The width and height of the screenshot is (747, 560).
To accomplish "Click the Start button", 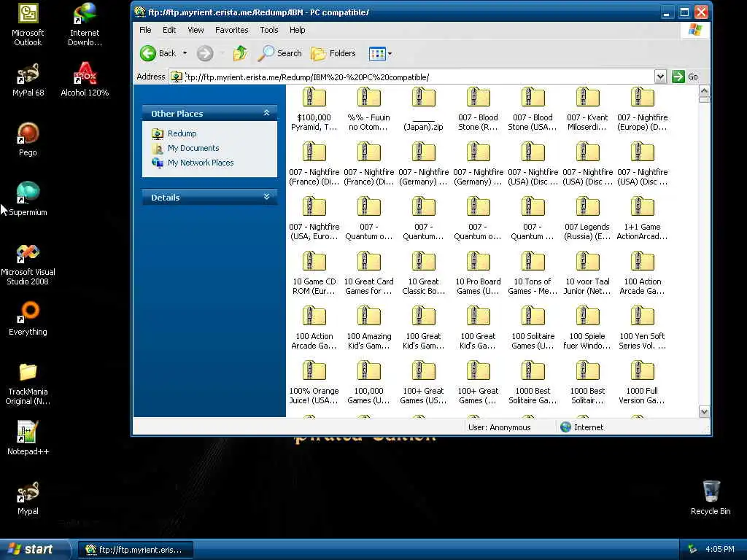I will coord(34,549).
